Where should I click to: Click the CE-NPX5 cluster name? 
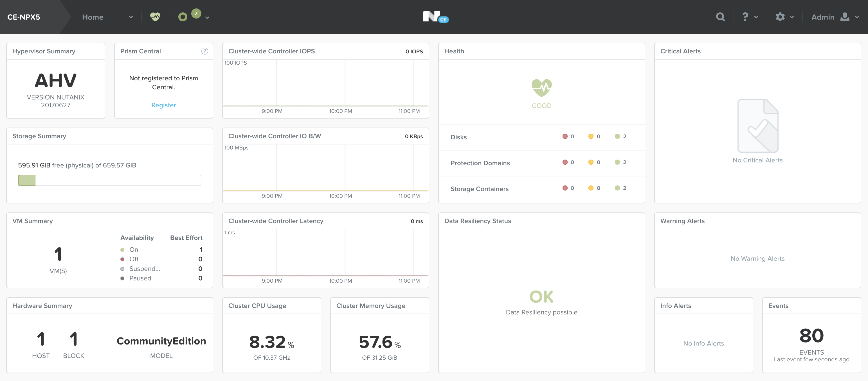tap(24, 17)
